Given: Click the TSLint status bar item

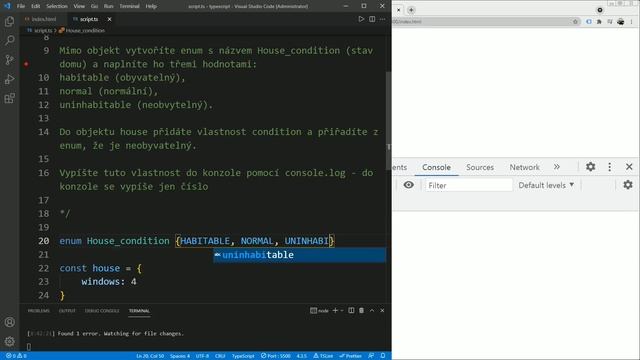Looking at the screenshot, I should (323, 356).
